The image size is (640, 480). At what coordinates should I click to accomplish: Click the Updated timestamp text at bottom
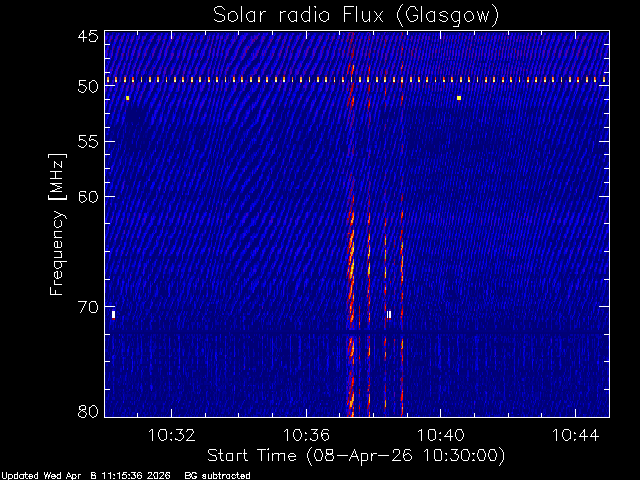(86, 476)
